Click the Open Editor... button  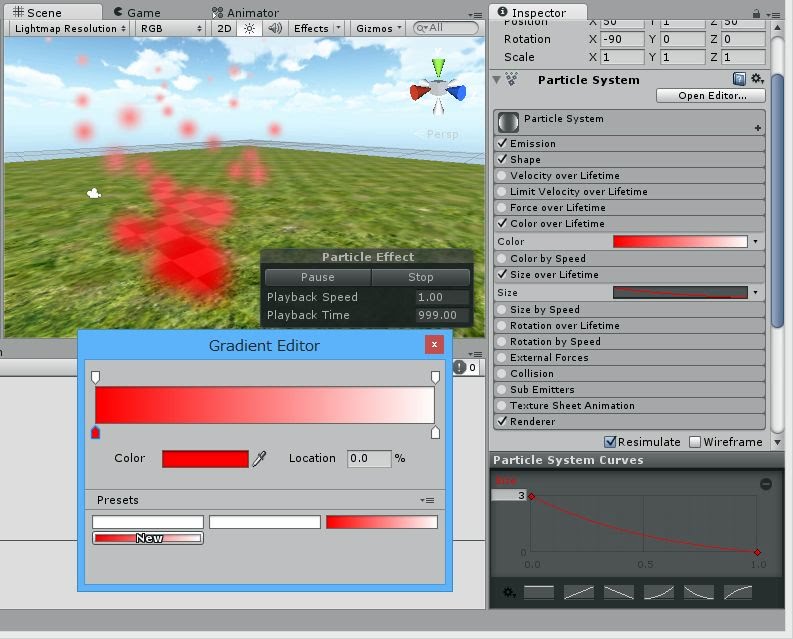click(711, 96)
